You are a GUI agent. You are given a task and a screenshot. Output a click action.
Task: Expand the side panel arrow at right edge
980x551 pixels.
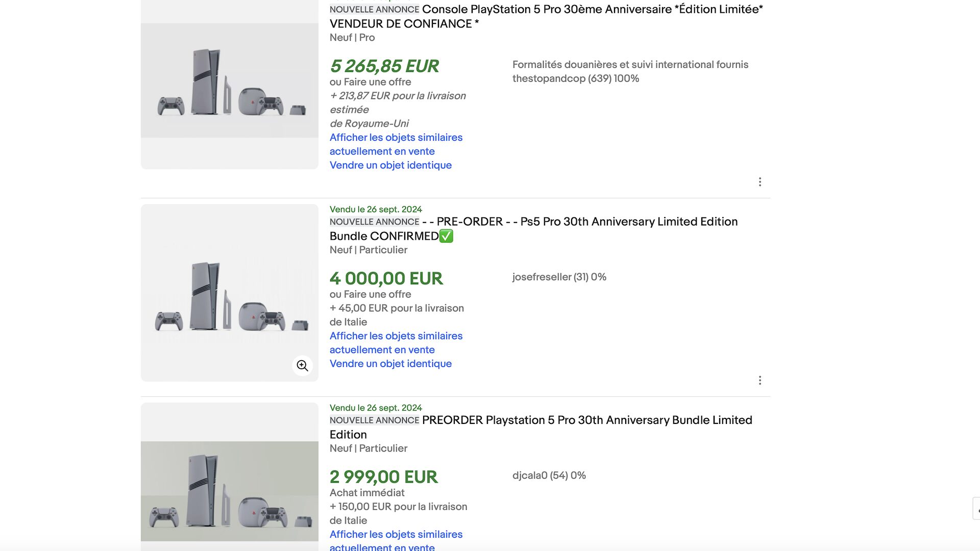point(976,509)
